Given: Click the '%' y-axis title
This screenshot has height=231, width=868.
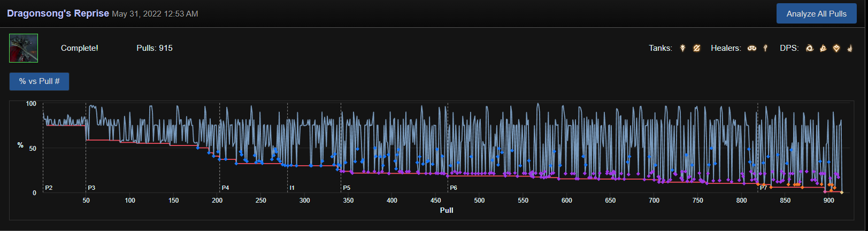Looking at the screenshot, I should (x=20, y=145).
